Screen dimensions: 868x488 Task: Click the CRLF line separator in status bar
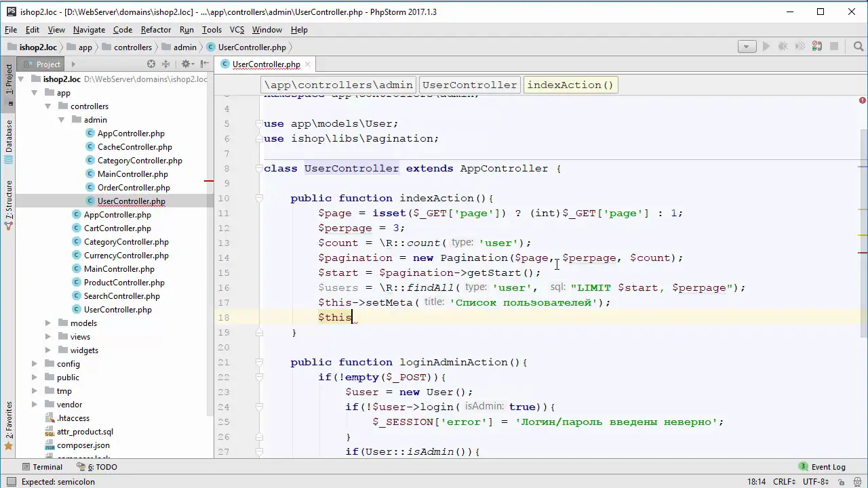pos(783,482)
